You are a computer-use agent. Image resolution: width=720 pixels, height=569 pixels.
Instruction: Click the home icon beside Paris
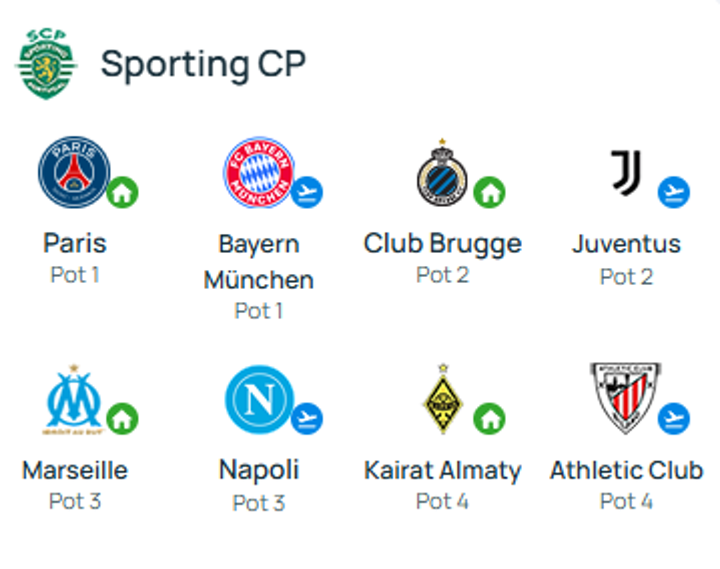coord(123,191)
